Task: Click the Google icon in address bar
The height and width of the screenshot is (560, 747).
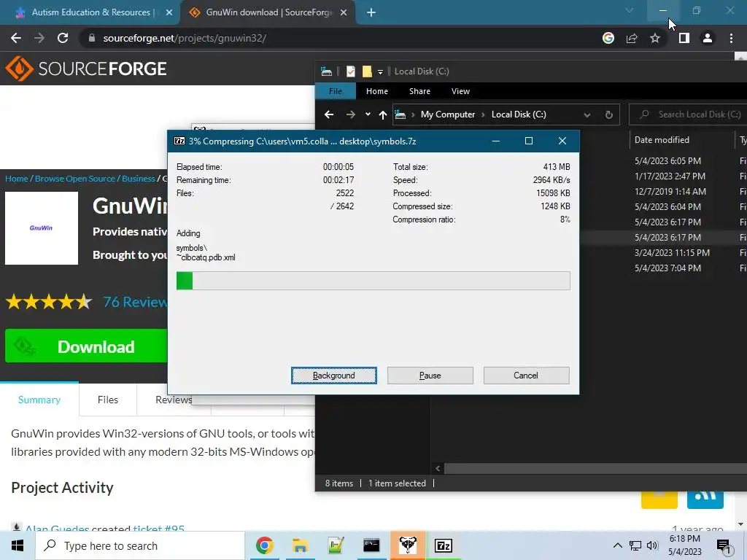Action: coord(608,38)
